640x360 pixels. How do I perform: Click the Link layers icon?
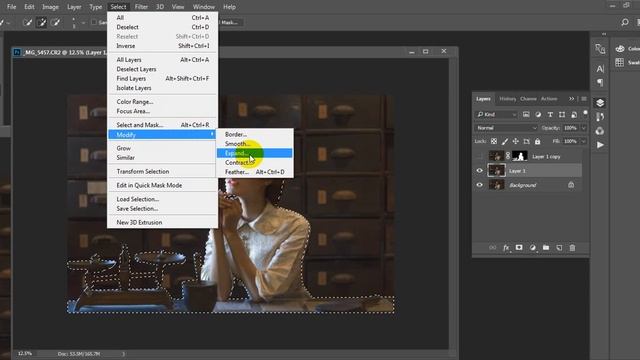[x=493, y=248]
